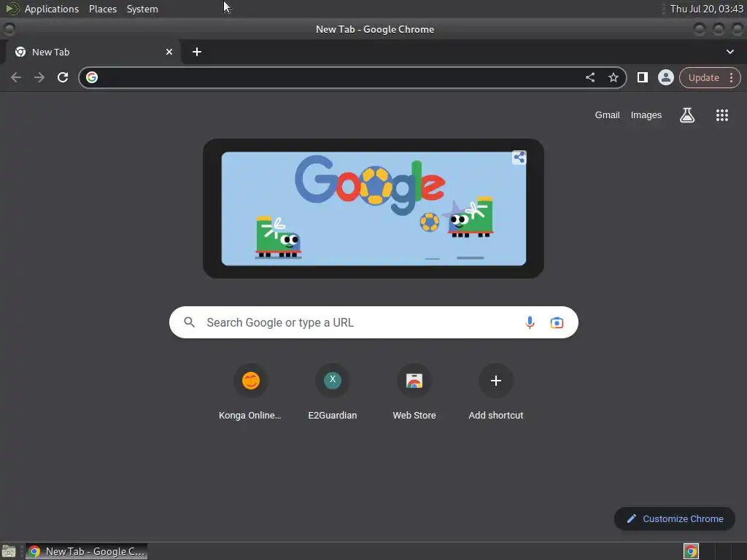Screen dimensions: 747x560
Task: Click the forward navigation arrow
Action: pyautogui.click(x=39, y=77)
